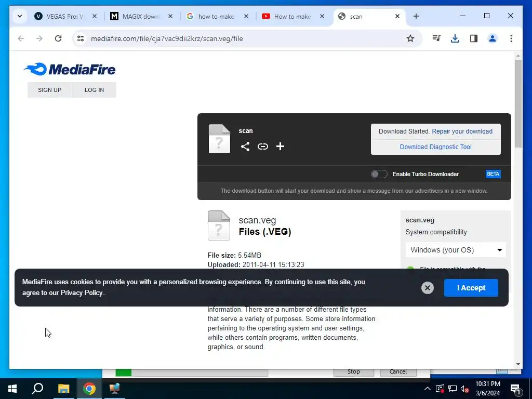Click the MediaFire logo

(70, 69)
